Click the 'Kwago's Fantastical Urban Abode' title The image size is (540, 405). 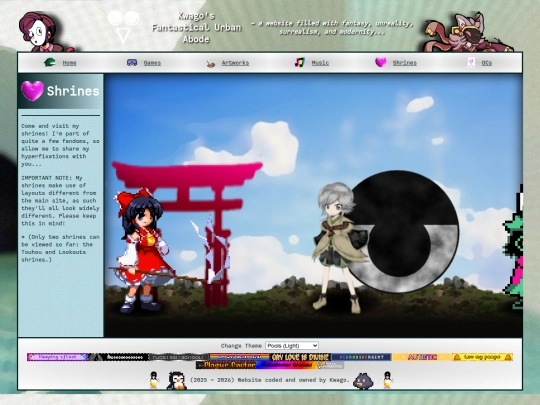(196, 28)
